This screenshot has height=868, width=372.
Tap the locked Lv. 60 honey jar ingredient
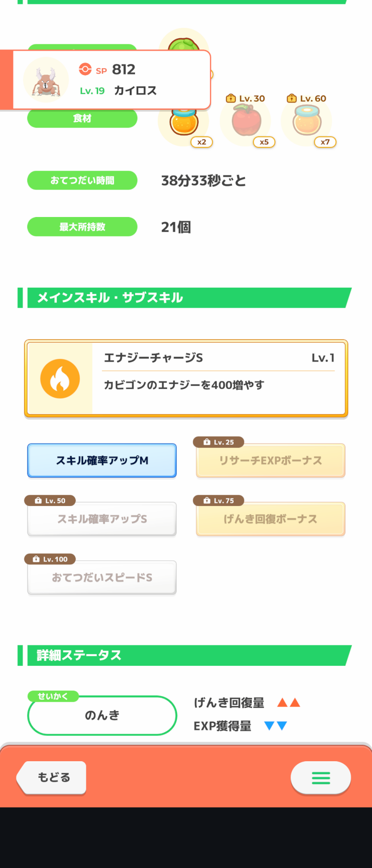tap(307, 121)
